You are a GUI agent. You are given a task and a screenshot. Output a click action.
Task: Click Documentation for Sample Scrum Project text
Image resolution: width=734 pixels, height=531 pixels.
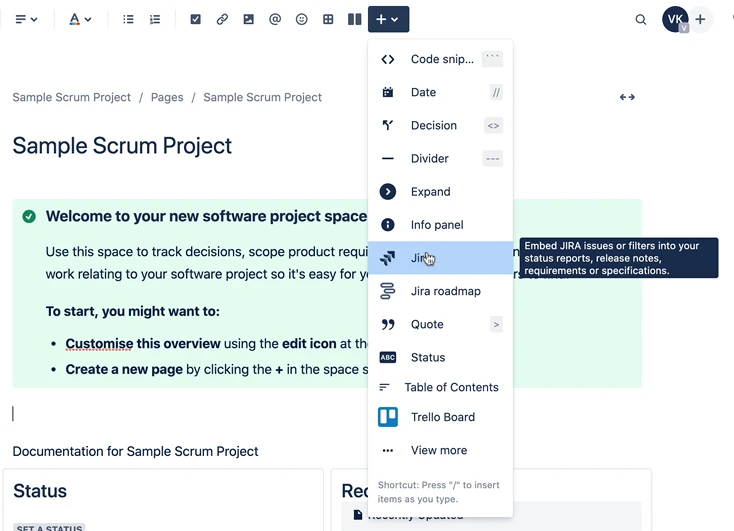click(x=135, y=451)
